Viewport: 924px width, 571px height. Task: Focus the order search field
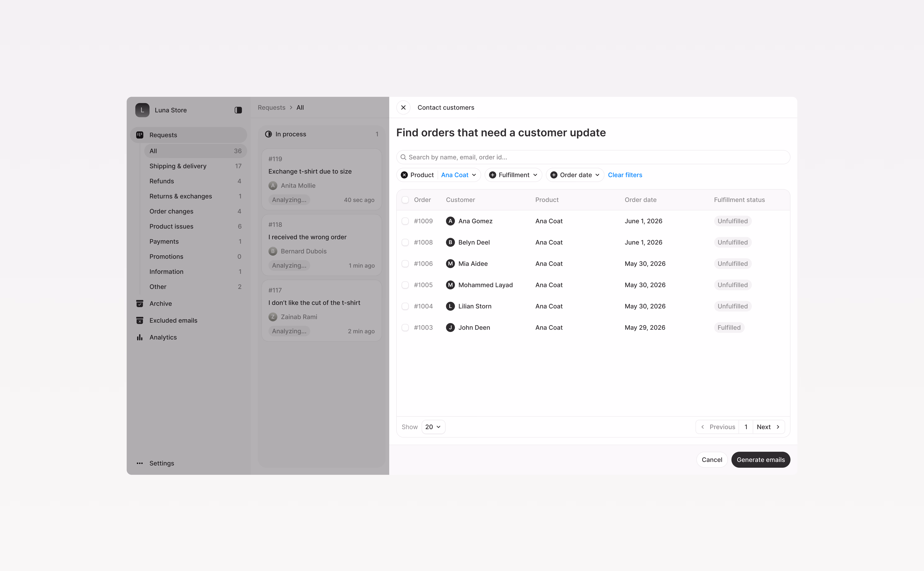point(593,157)
